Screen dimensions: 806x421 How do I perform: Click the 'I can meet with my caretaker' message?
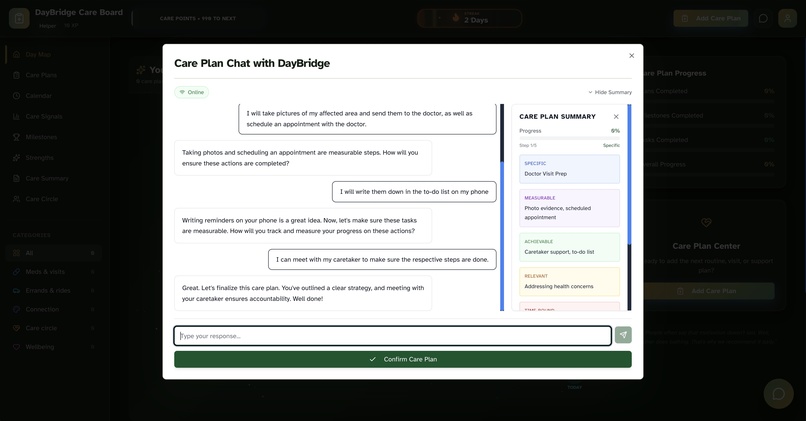tap(382, 260)
